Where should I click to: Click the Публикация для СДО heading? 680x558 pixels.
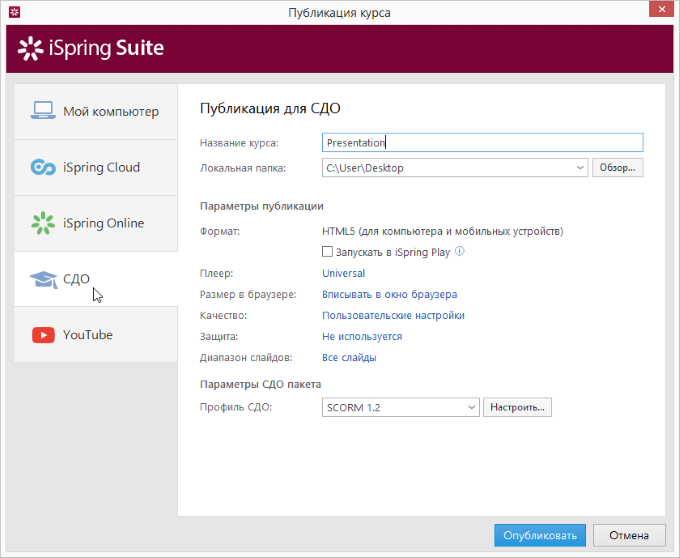270,108
